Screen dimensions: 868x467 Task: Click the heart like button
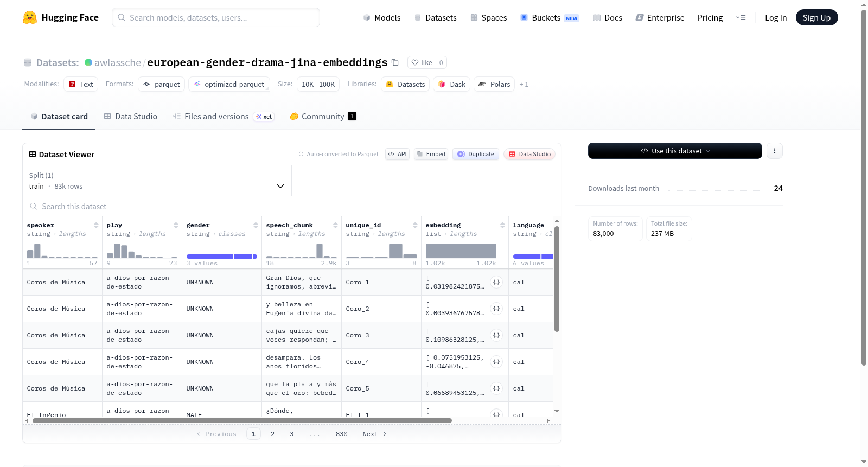422,62
